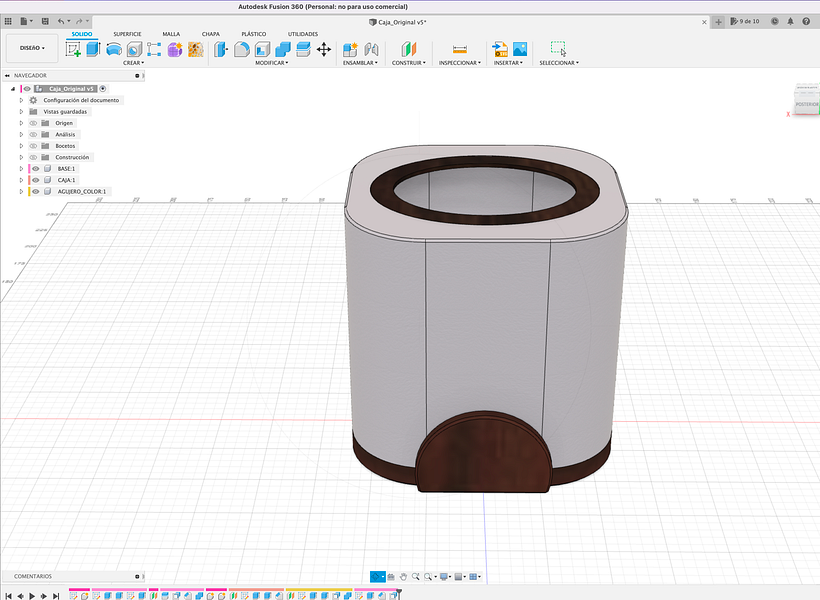Open the MODIFICAR menu label
820x600 pixels.
click(271, 63)
